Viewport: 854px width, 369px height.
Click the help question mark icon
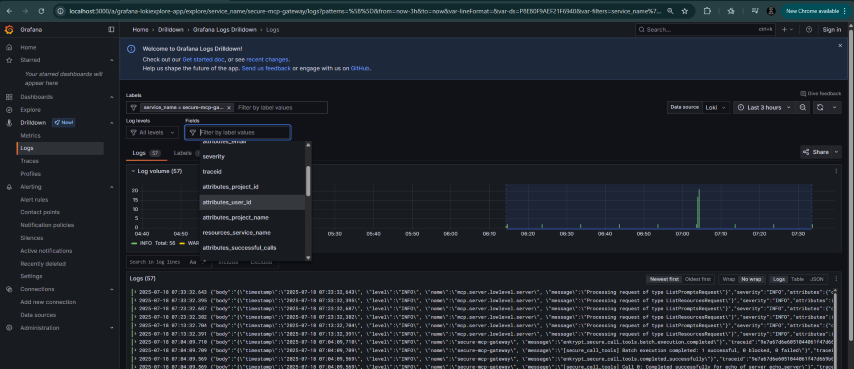(809, 29)
